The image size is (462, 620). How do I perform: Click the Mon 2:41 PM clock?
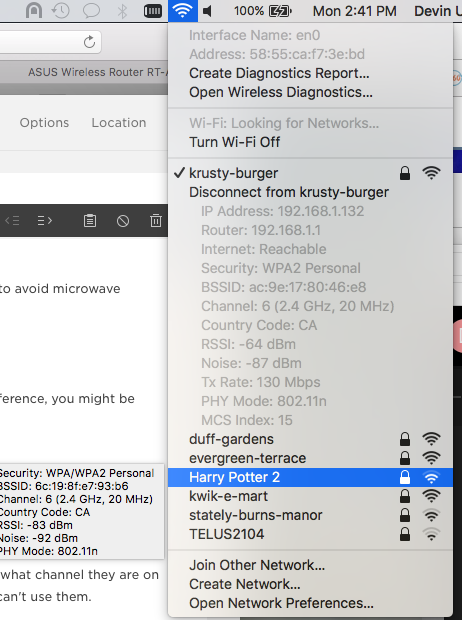click(354, 11)
